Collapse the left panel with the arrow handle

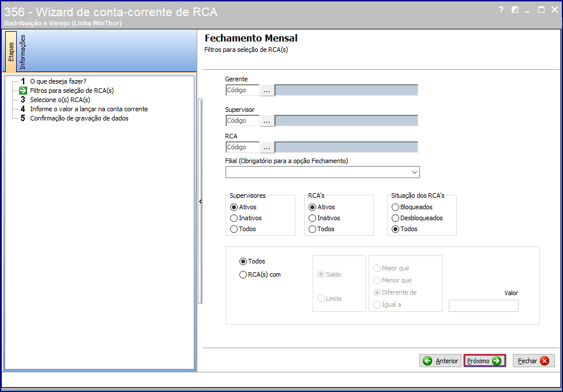pyautogui.click(x=200, y=202)
